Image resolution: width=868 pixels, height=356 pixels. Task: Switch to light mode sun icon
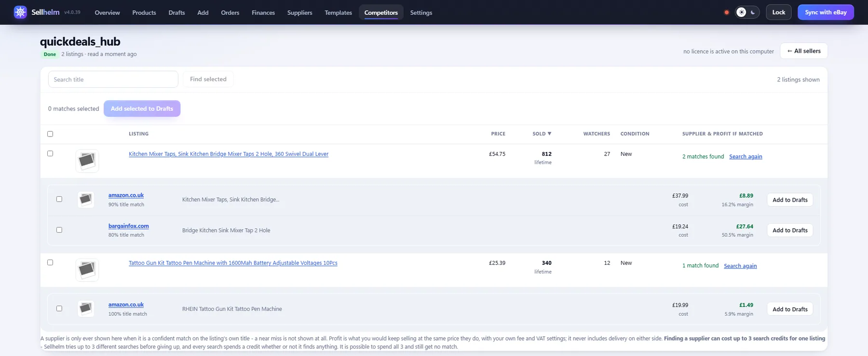coord(741,12)
